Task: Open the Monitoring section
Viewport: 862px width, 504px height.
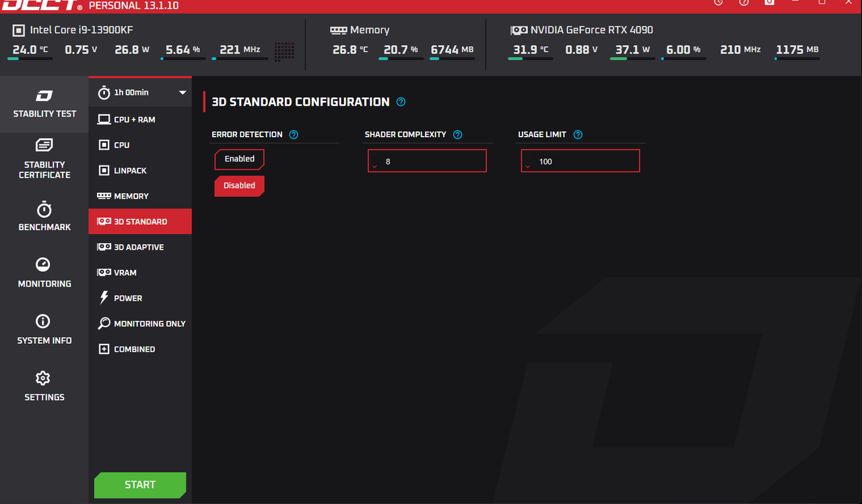Action: (44, 273)
